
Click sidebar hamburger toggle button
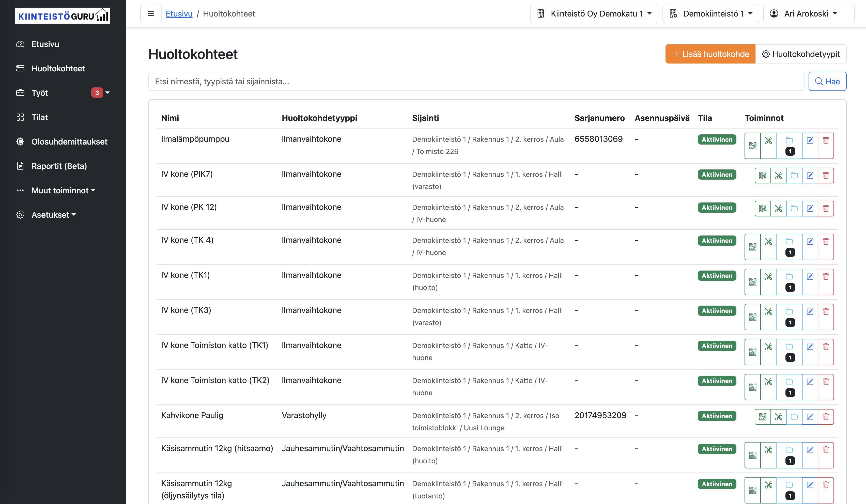(150, 14)
